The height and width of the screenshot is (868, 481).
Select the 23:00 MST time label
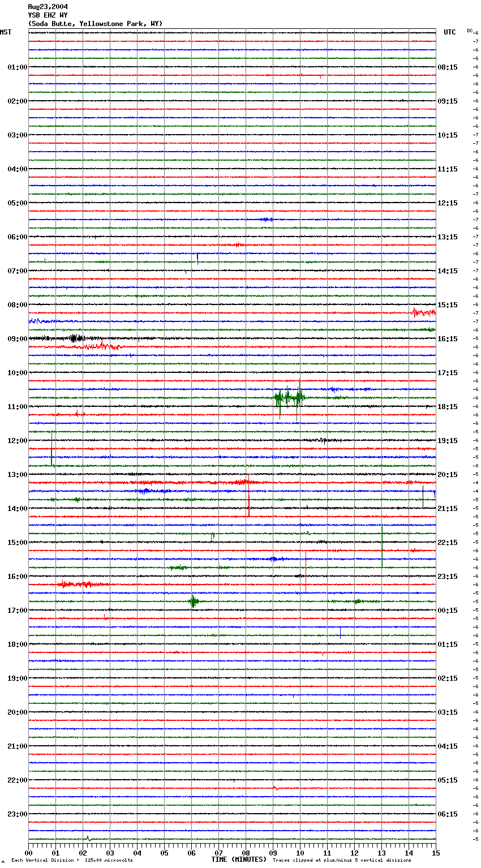18,814
